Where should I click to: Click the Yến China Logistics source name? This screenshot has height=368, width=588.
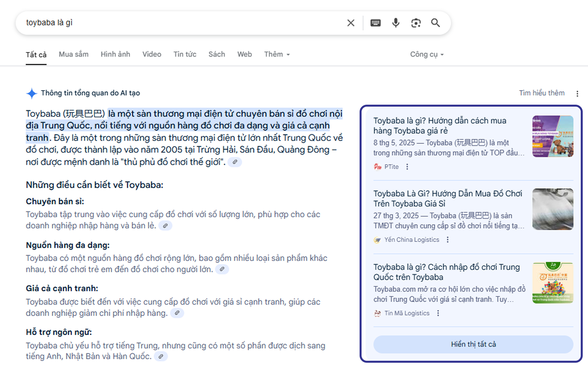pyautogui.click(x=412, y=240)
